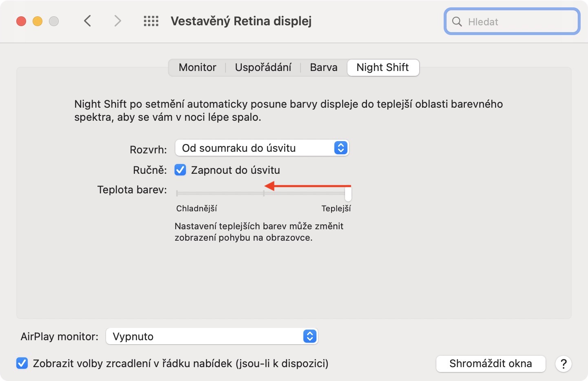Click the gray zoom window button
The width and height of the screenshot is (588, 381).
pos(54,21)
